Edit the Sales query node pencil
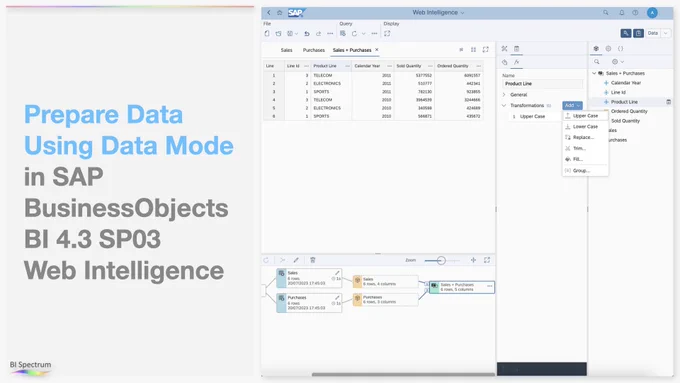This screenshot has width=680, height=383. tap(337, 273)
